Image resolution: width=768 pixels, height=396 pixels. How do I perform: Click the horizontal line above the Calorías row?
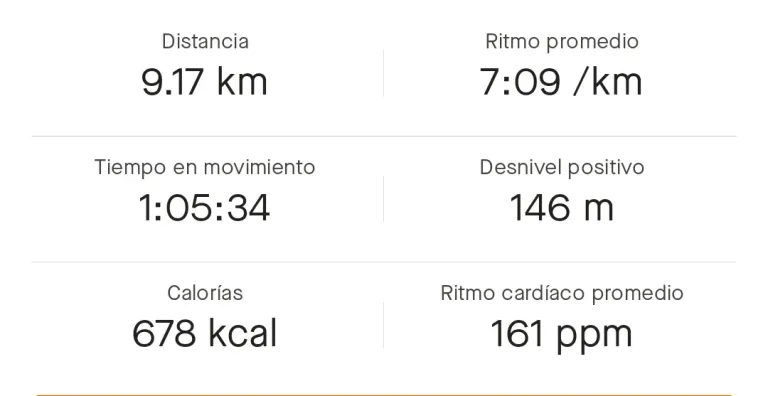point(384,262)
